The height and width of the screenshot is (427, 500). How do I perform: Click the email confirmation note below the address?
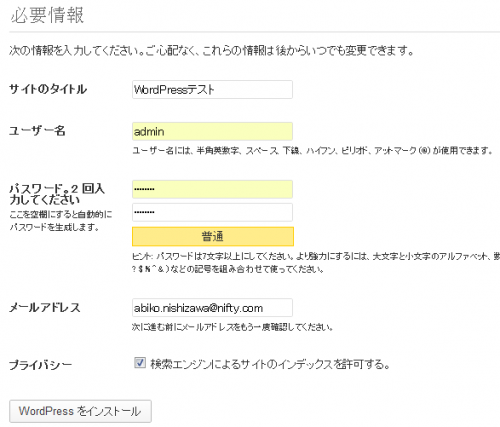[x=232, y=327]
